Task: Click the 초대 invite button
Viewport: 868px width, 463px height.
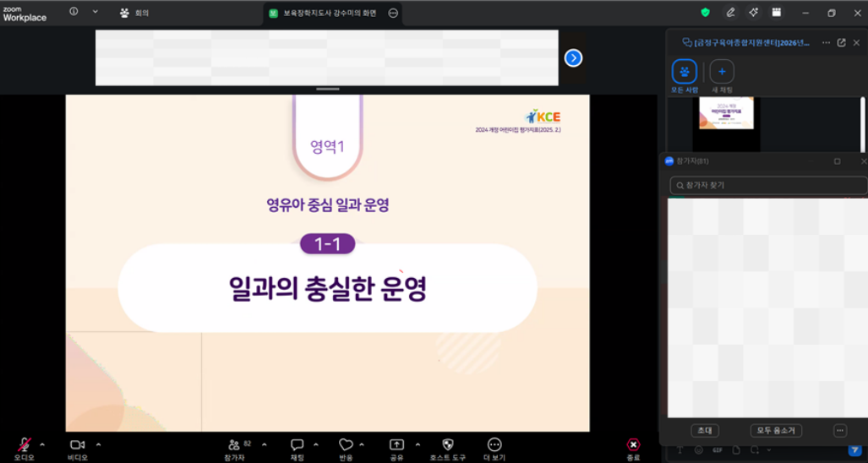Action: click(x=703, y=430)
